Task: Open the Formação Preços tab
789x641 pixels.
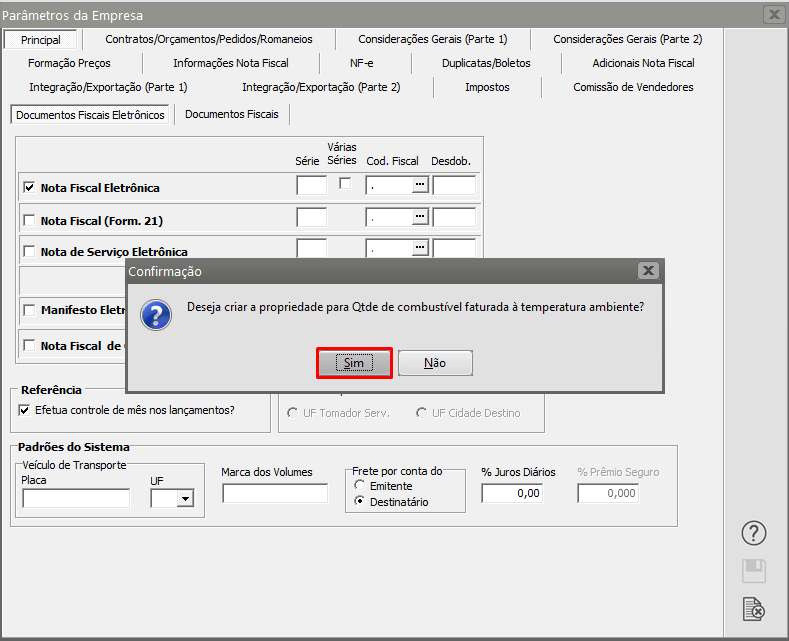Action: point(70,63)
